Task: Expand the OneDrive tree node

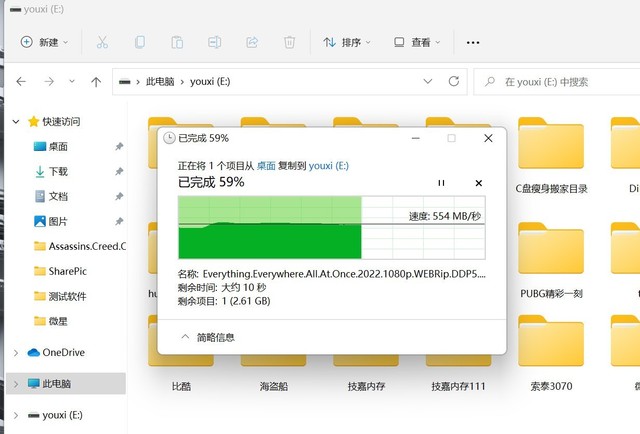Action: pos(16,353)
